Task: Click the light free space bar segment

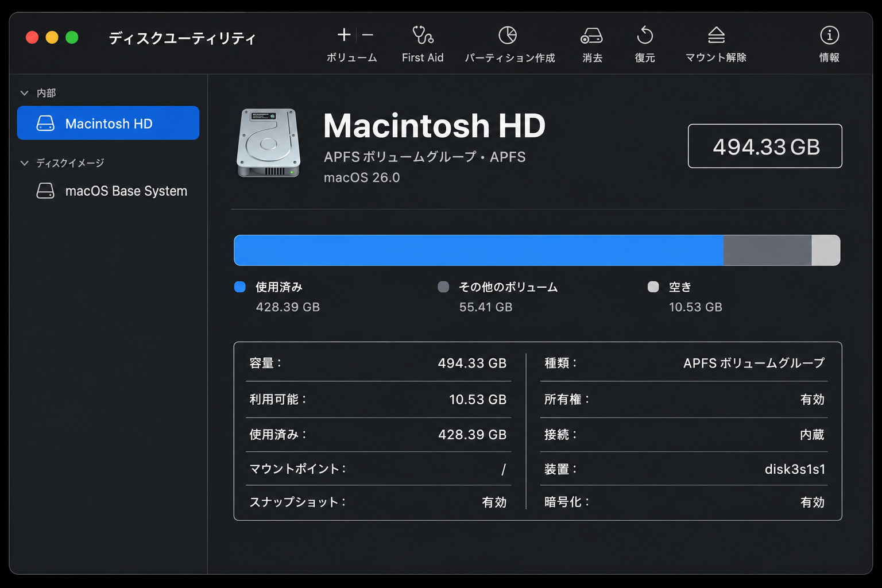Action: [x=826, y=250]
